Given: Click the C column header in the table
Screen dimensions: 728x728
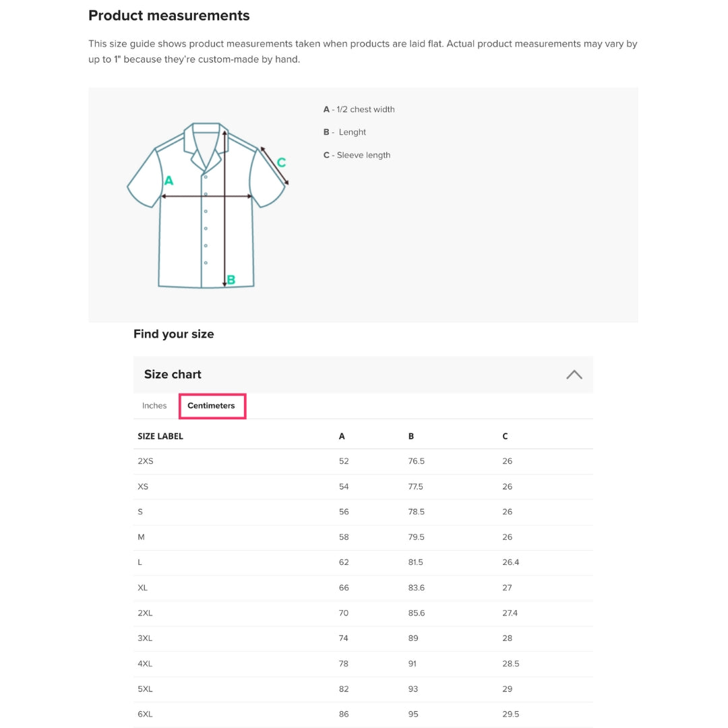Looking at the screenshot, I should [505, 436].
